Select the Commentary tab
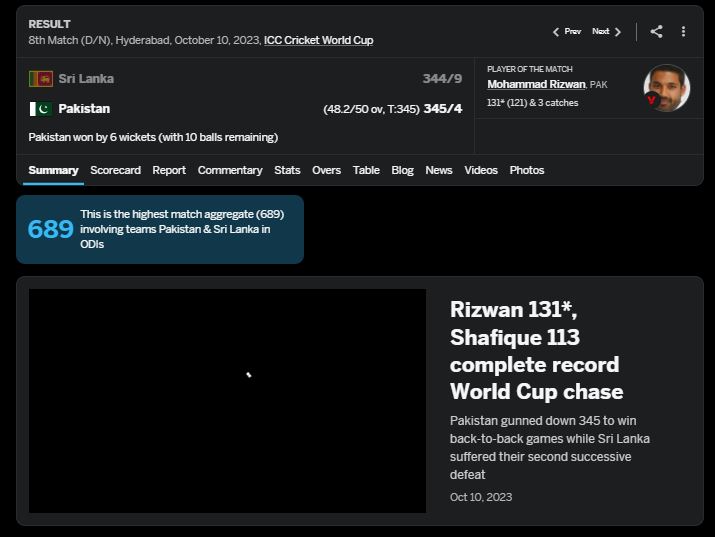Screen dimensions: 715x537 click(230, 170)
